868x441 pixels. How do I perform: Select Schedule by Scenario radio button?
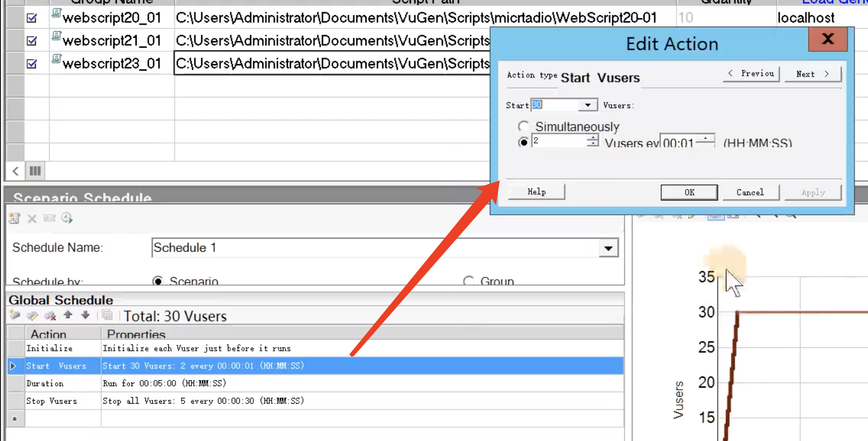[x=158, y=281]
